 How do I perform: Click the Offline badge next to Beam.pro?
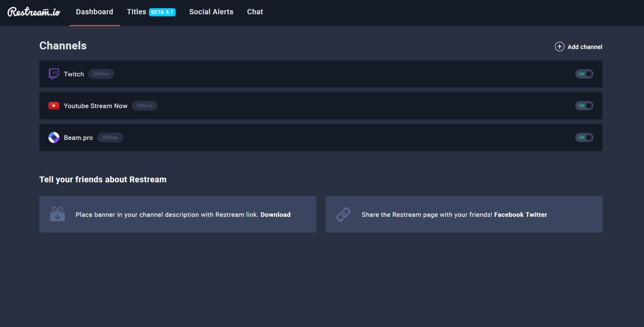[x=110, y=137]
